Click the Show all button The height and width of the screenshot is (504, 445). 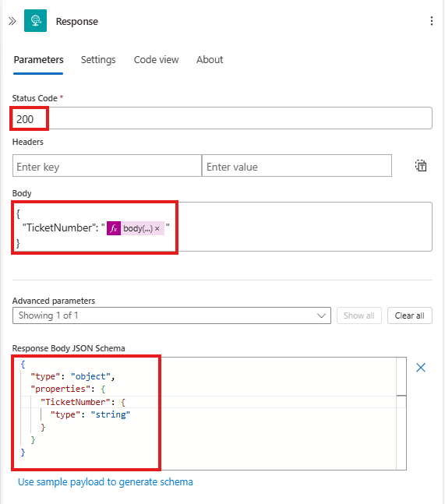359,315
